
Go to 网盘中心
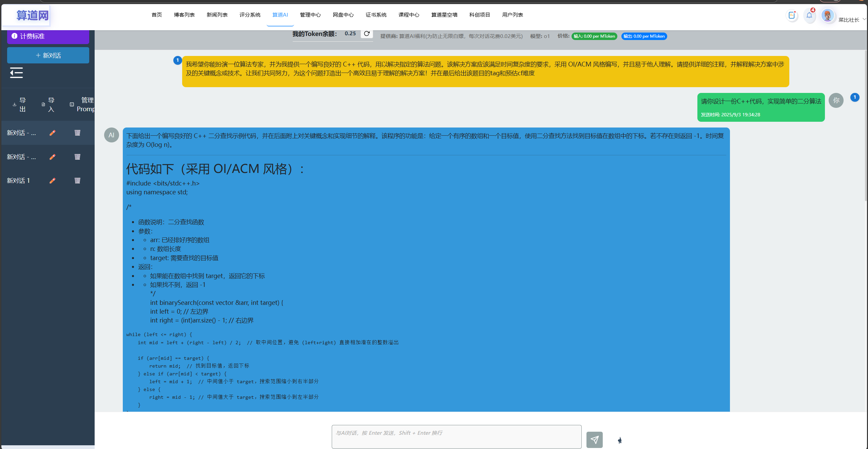[x=343, y=15]
